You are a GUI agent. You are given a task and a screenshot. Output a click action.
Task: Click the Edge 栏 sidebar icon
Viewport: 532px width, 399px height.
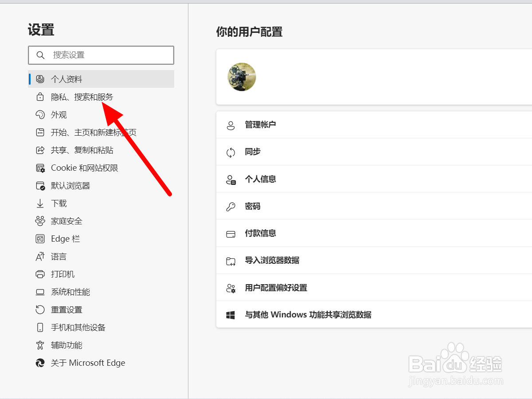[x=40, y=239]
